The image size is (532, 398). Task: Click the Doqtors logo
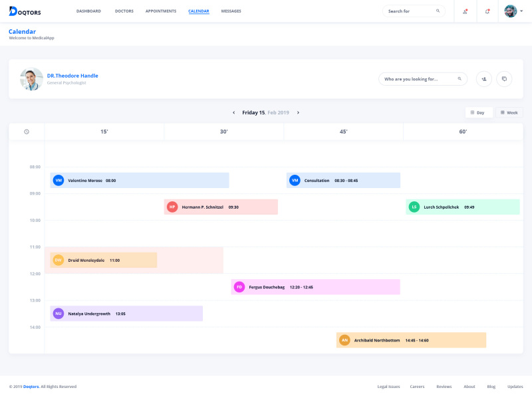coord(24,11)
